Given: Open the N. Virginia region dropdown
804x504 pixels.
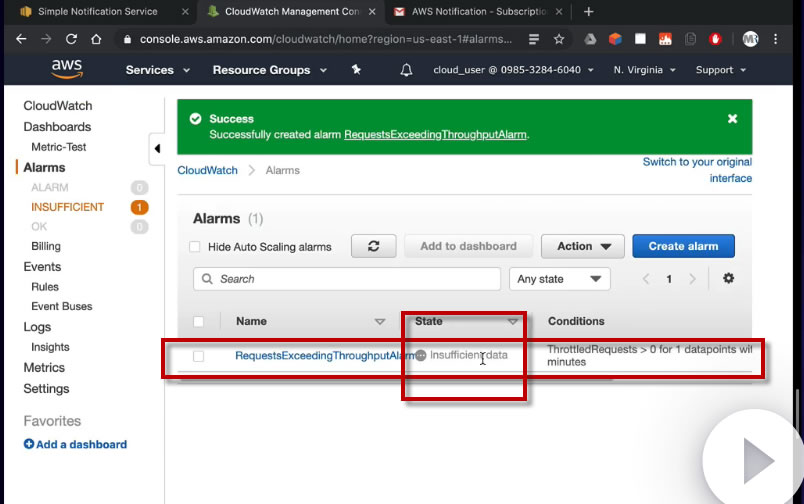Looking at the screenshot, I should click(x=645, y=70).
